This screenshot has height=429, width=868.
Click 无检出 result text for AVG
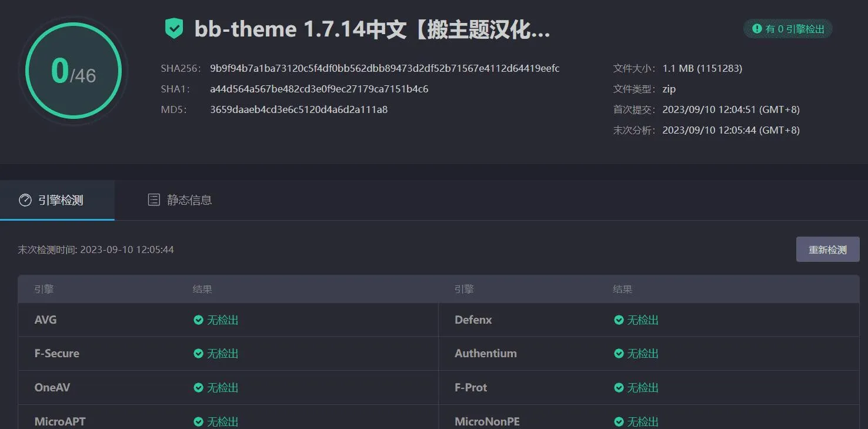click(223, 320)
